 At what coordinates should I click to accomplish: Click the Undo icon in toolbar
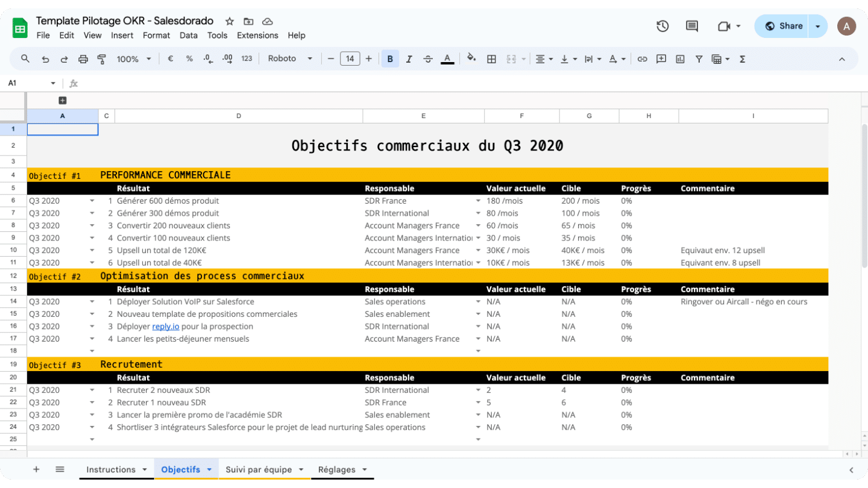[45, 59]
